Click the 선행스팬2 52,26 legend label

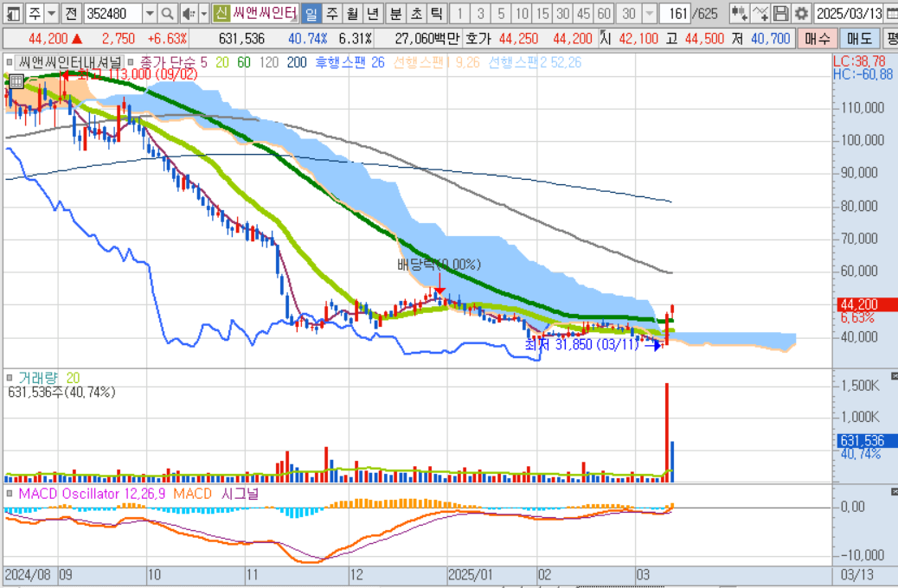click(x=535, y=62)
